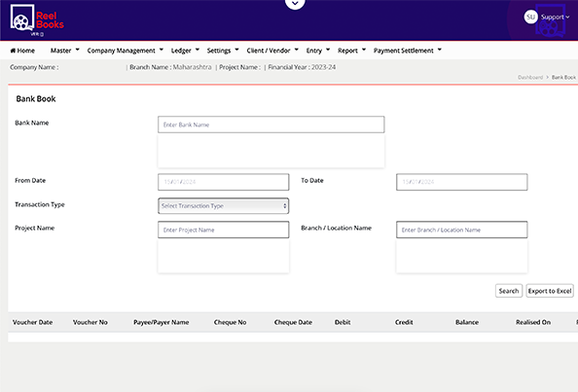The height and width of the screenshot is (392, 578).
Task: Expand the Master menu
Action: coord(65,51)
